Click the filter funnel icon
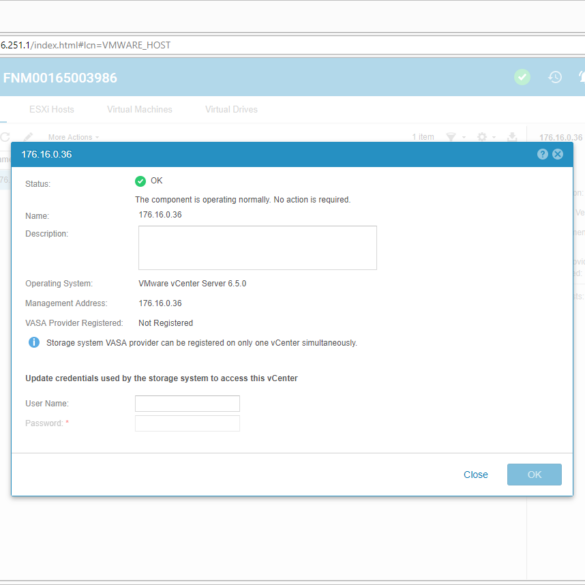The image size is (585, 585). pos(451,137)
